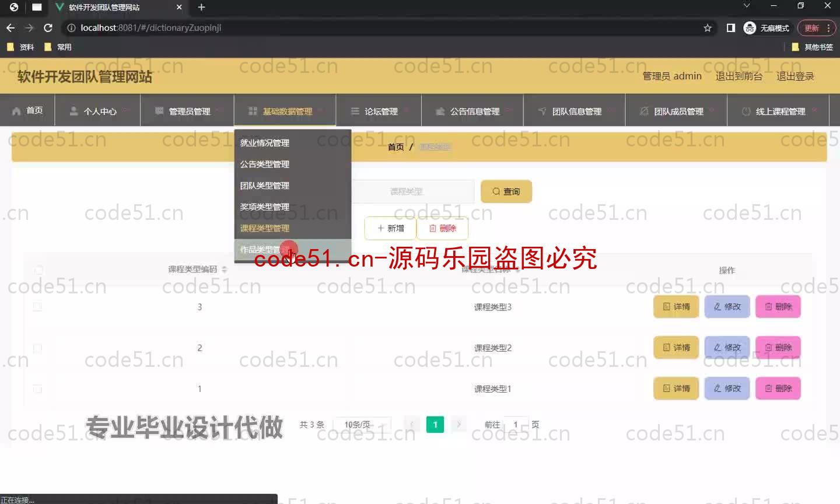
Task: Click the previous page arrow
Action: (x=412, y=425)
